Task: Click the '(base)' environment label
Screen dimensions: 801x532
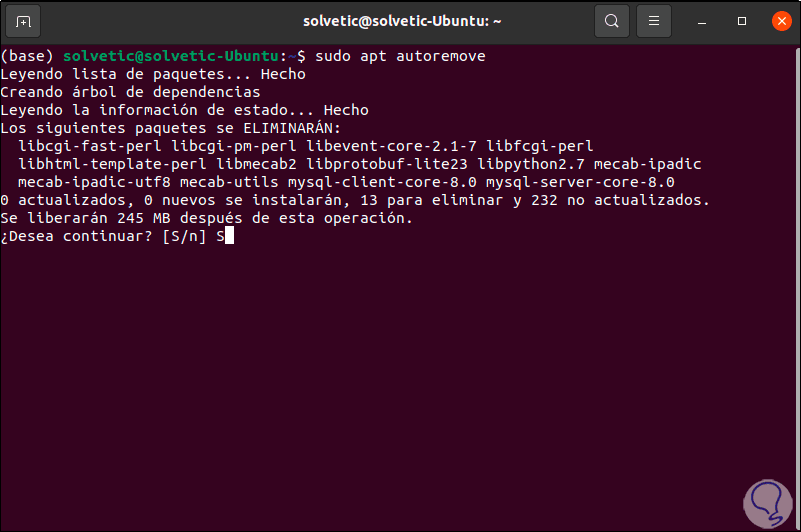Action: point(27,56)
